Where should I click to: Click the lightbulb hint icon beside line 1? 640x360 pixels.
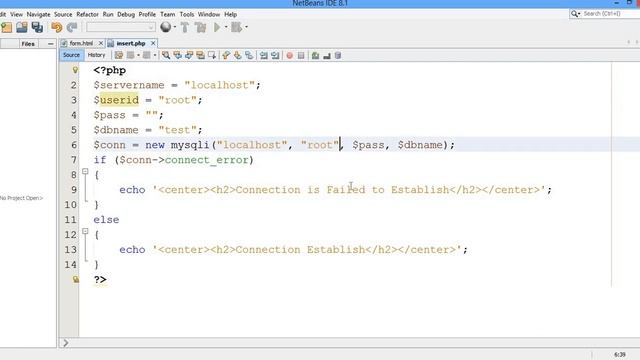(75, 70)
